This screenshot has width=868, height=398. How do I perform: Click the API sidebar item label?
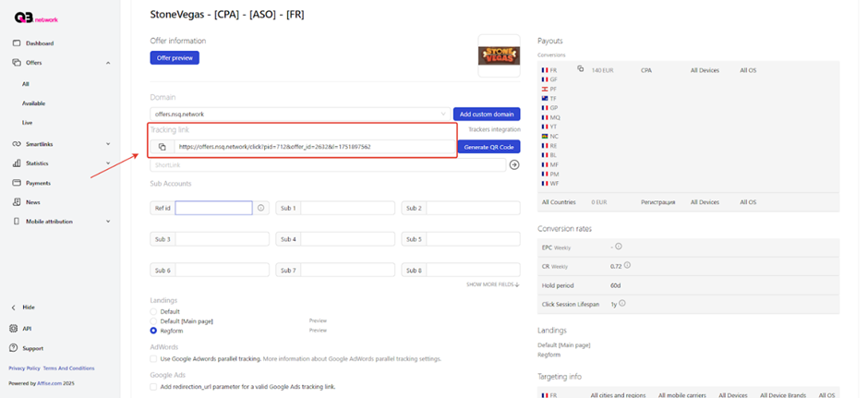point(27,328)
